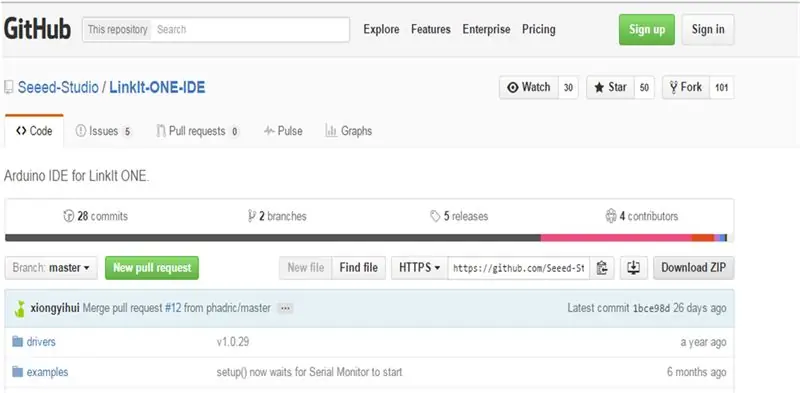The width and height of the screenshot is (800, 393).
Task: Click the clone in desktop icon
Action: [x=633, y=268]
